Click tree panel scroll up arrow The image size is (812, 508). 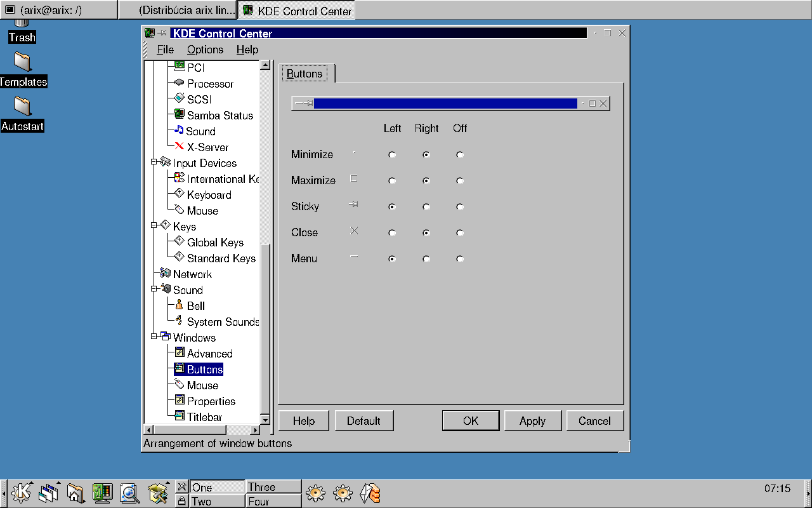tap(266, 65)
